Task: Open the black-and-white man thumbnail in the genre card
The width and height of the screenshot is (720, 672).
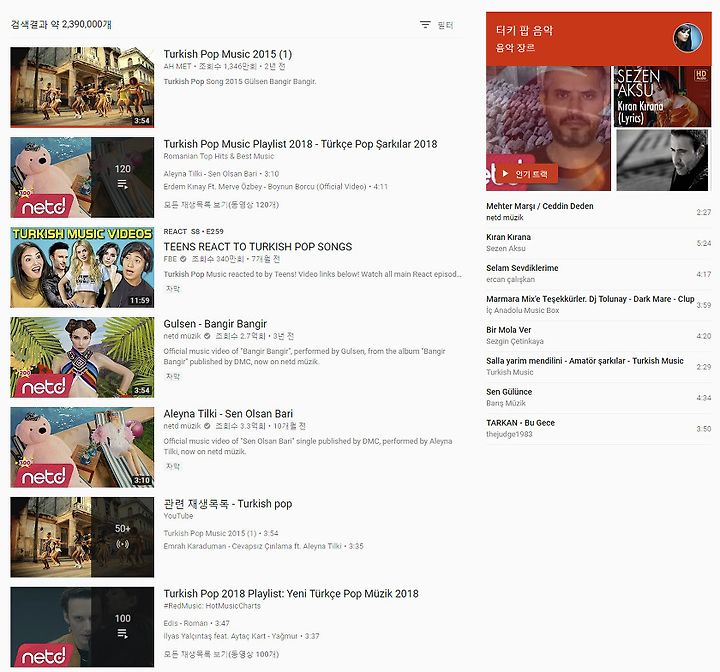Action: pyautogui.click(x=663, y=160)
